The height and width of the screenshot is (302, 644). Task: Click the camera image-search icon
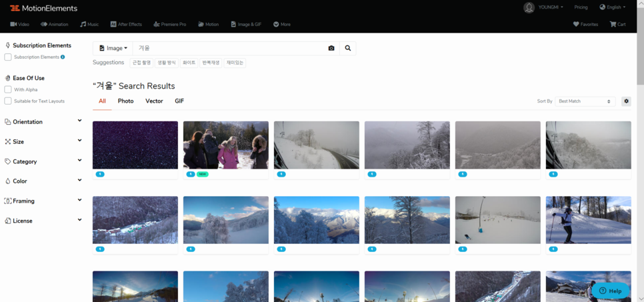coord(331,48)
